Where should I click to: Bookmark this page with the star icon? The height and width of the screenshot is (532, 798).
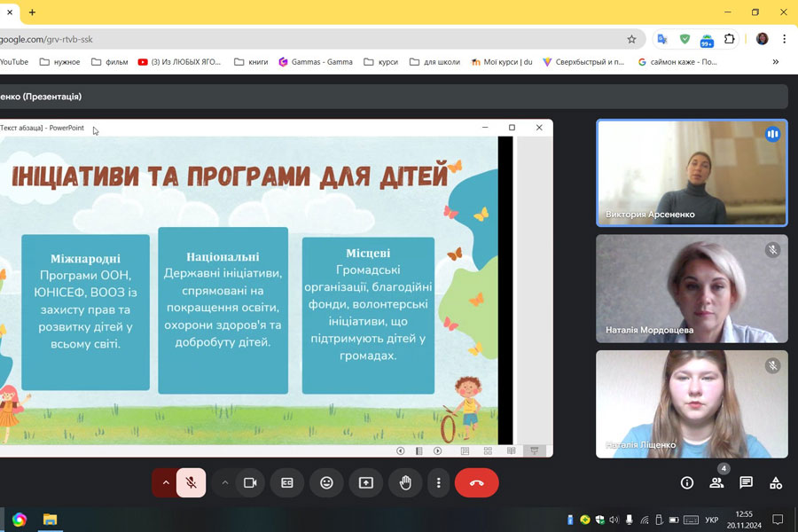pyautogui.click(x=631, y=39)
